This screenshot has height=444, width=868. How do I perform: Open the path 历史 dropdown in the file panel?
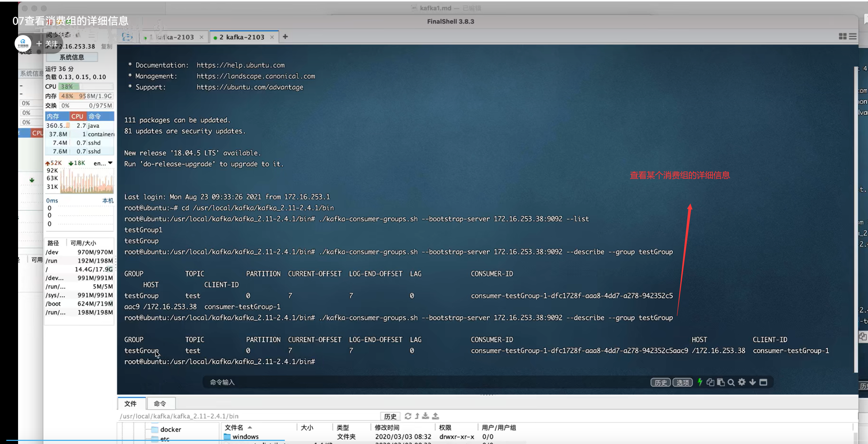[x=390, y=416]
